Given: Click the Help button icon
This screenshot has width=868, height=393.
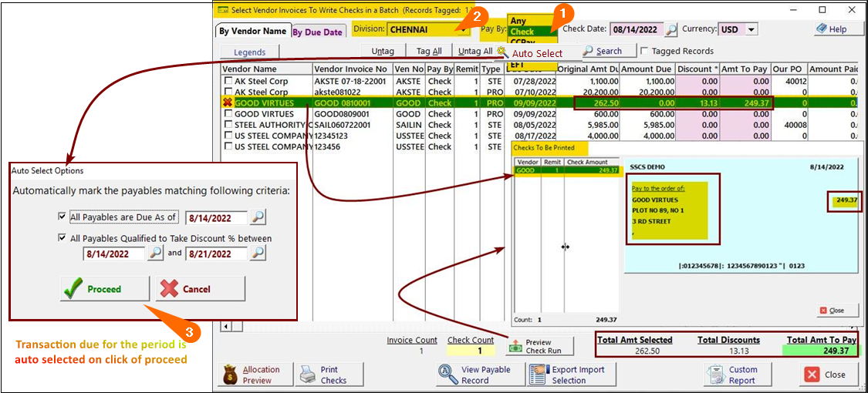Looking at the screenshot, I should [822, 29].
